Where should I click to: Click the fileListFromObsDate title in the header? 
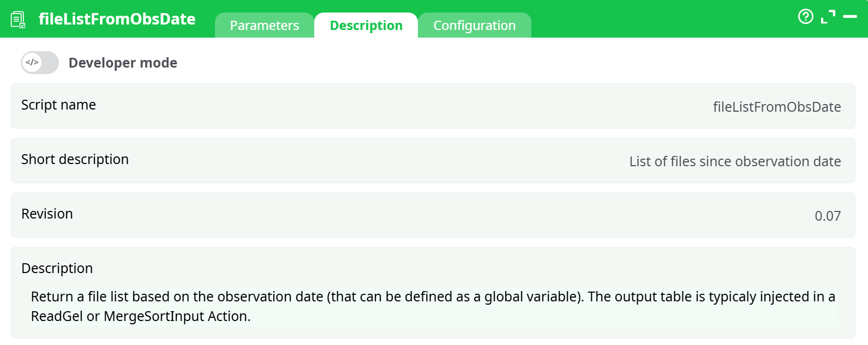click(117, 19)
